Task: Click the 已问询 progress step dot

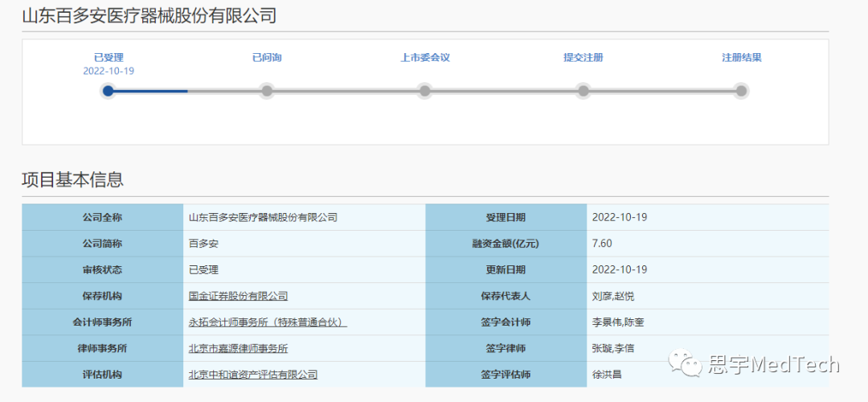Action: tap(267, 91)
